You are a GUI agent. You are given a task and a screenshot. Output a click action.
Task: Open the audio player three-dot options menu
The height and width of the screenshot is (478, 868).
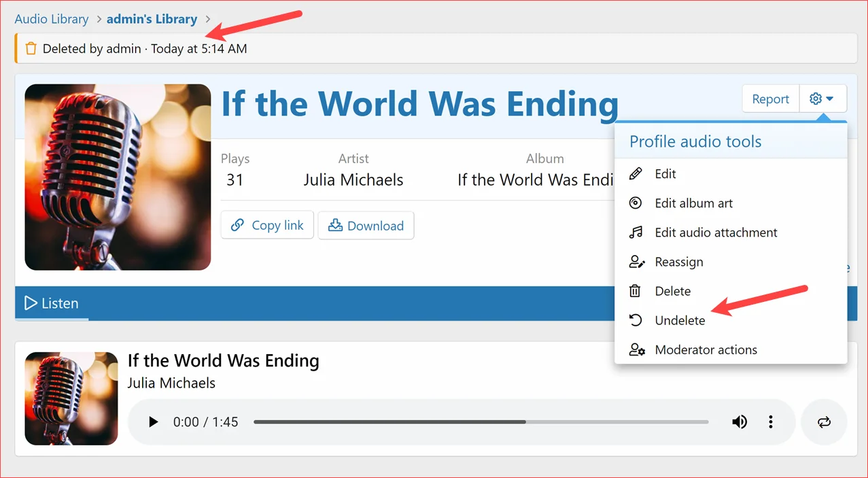click(770, 422)
